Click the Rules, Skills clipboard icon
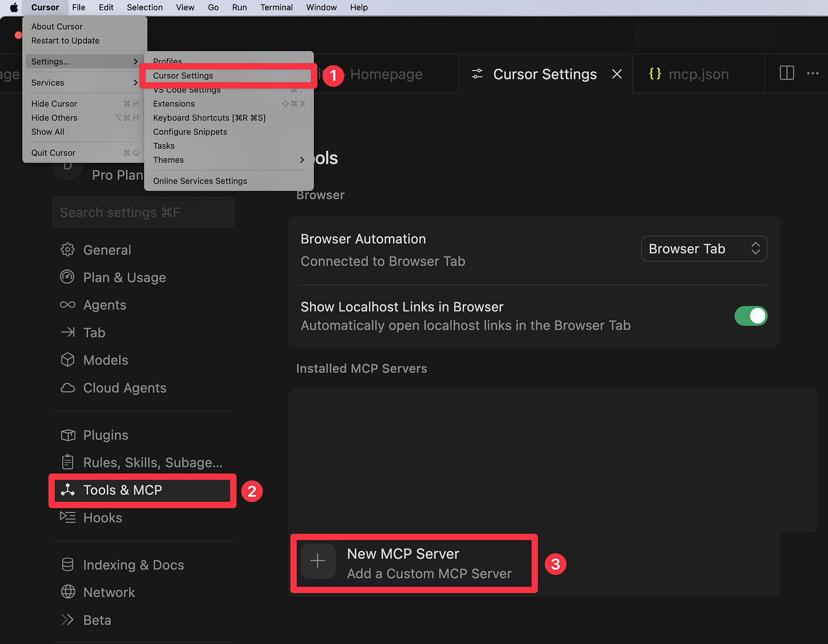The image size is (828, 644). click(x=68, y=462)
